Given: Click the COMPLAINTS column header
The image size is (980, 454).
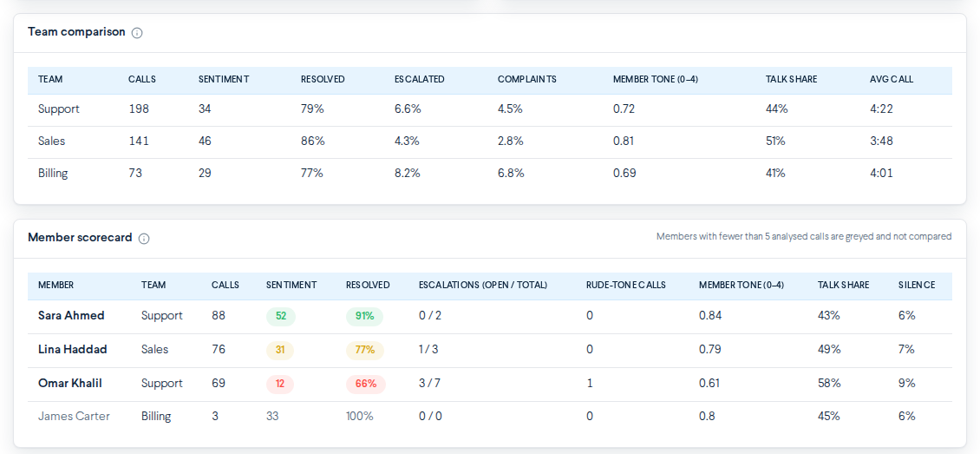Looking at the screenshot, I should (x=527, y=79).
